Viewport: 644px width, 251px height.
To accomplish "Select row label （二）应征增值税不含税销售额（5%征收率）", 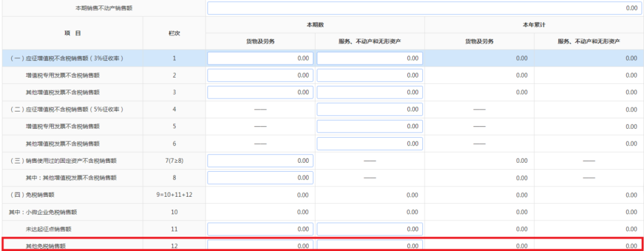I will 67,110.
